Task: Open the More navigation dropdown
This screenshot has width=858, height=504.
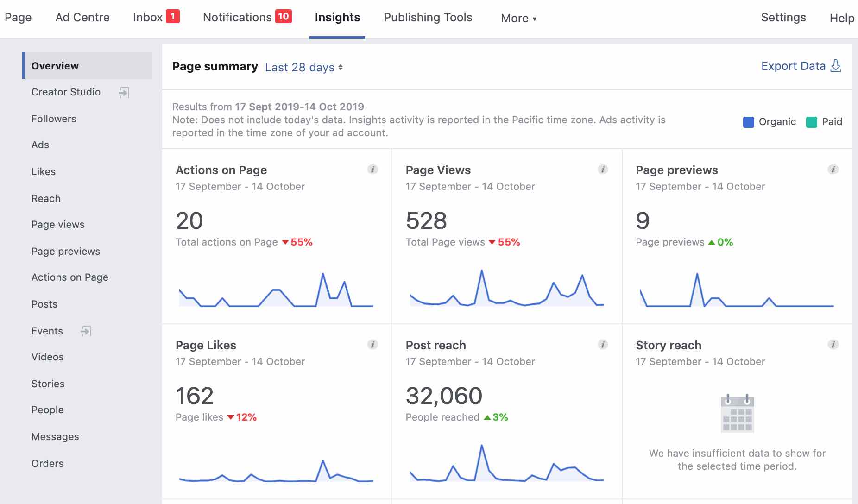Action: 517,18
